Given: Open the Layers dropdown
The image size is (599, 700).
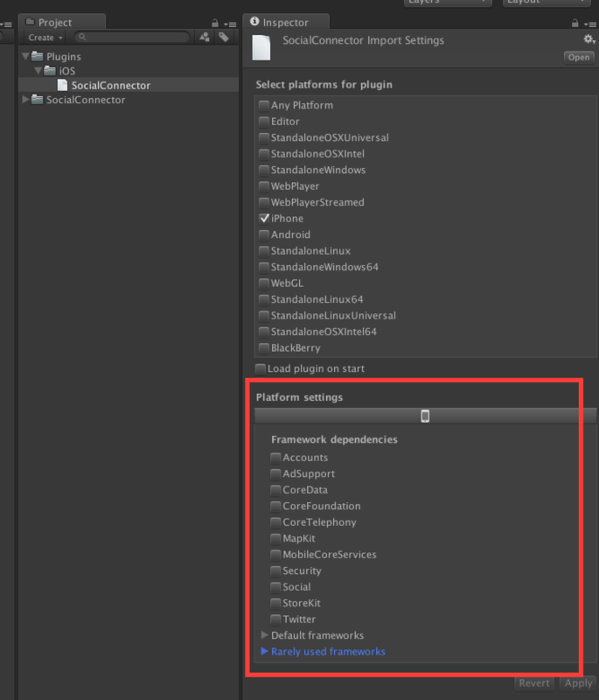Looking at the screenshot, I should (x=448, y=3).
